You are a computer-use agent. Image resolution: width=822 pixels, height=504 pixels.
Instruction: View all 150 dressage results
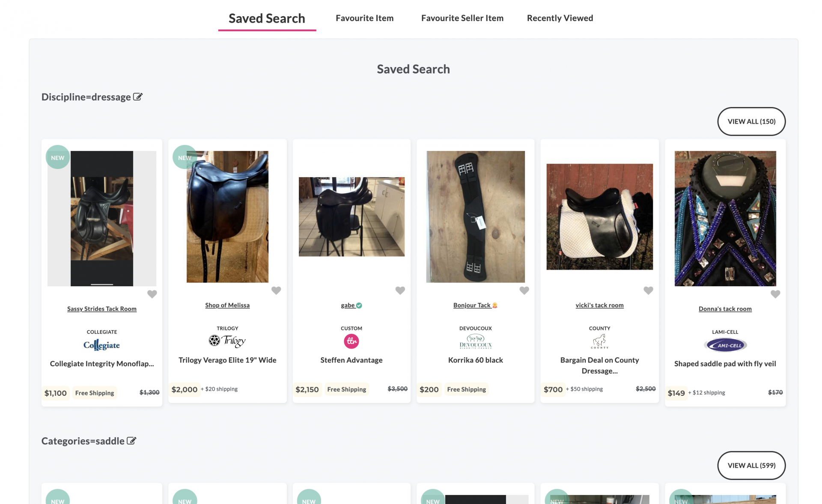click(751, 122)
